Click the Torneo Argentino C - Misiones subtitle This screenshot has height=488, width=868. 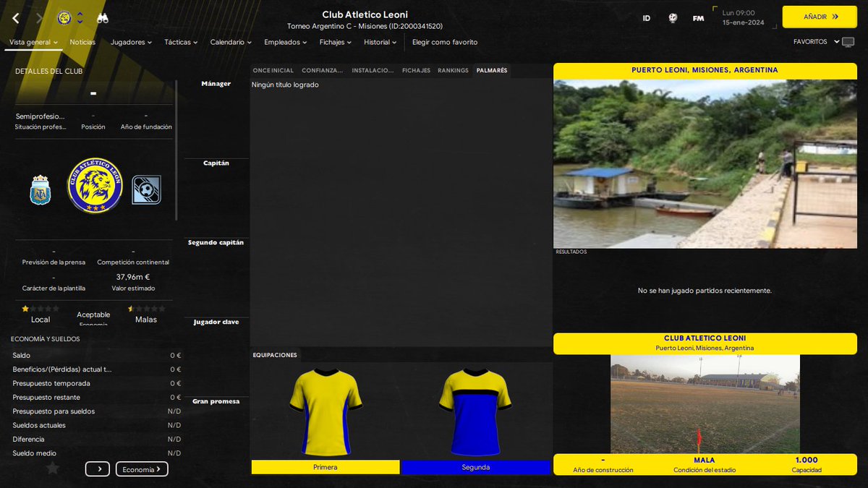(365, 26)
